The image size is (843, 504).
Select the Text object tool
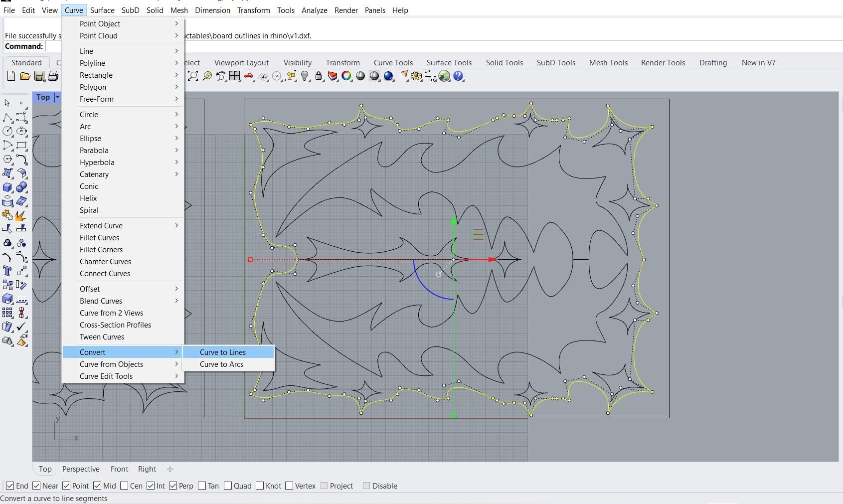click(7, 271)
